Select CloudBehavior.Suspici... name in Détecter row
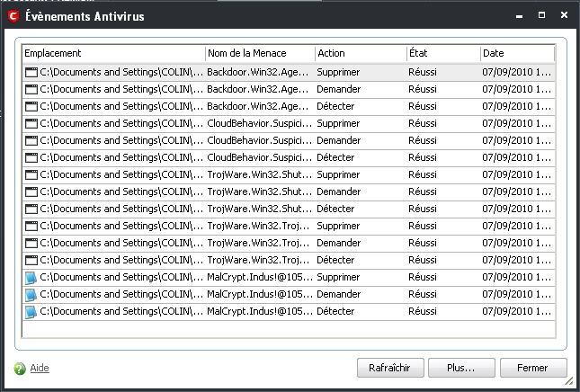Screen dimensions: 580x392 click(x=259, y=157)
